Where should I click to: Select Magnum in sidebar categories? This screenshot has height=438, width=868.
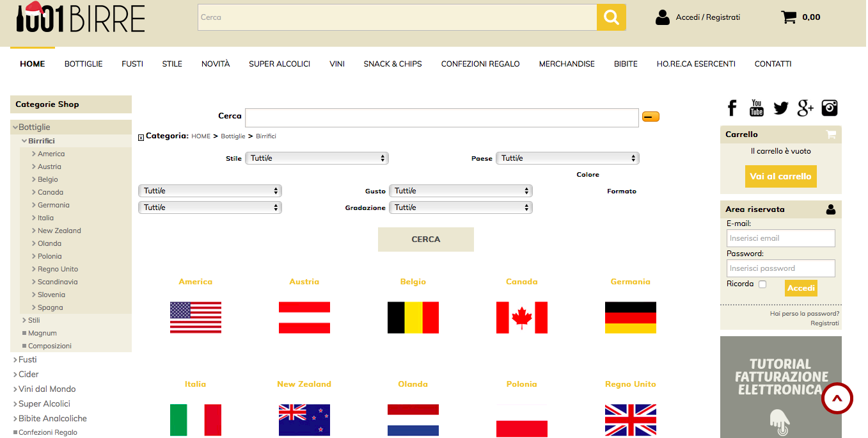42,333
